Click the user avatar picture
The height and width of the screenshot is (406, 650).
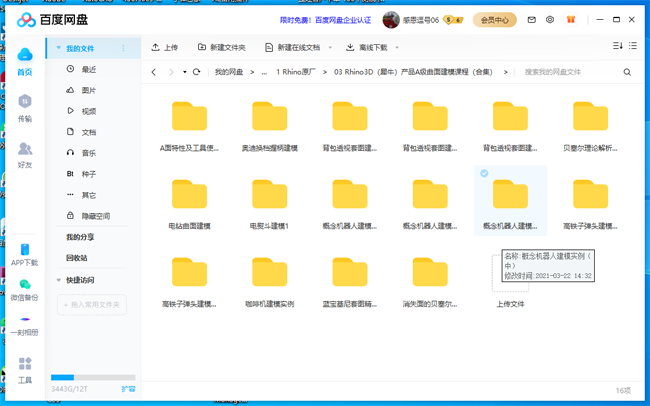click(391, 20)
